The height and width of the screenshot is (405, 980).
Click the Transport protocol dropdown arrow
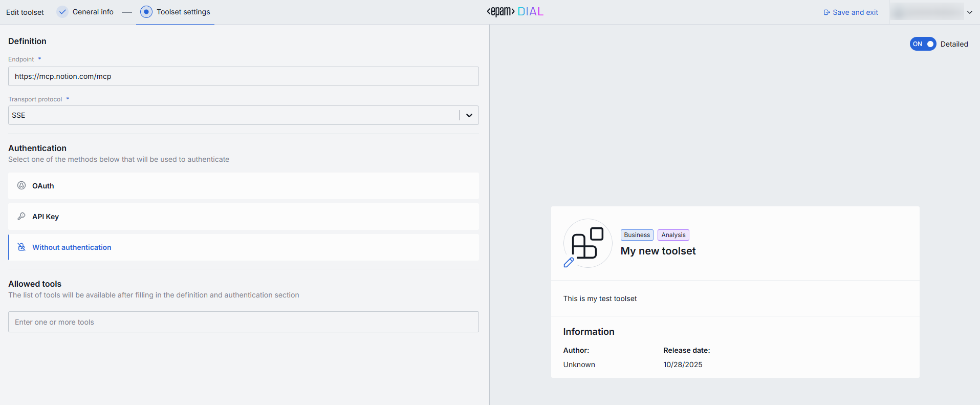[x=469, y=115]
